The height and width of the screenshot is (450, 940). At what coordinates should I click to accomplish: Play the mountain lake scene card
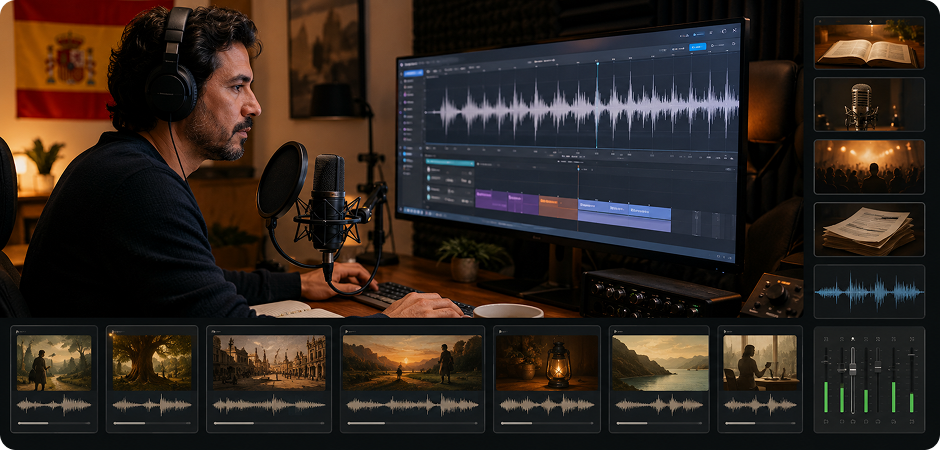[x=615, y=331]
